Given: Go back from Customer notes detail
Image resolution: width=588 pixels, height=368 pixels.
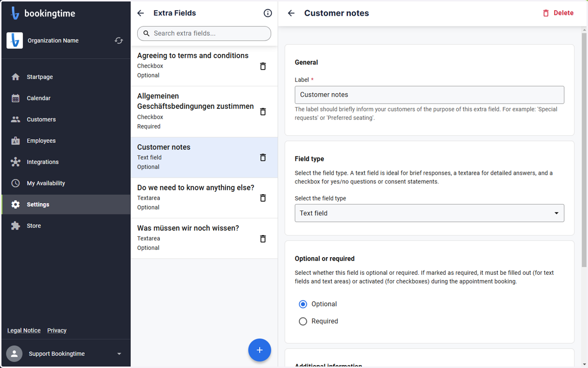Looking at the screenshot, I should pyautogui.click(x=292, y=13).
